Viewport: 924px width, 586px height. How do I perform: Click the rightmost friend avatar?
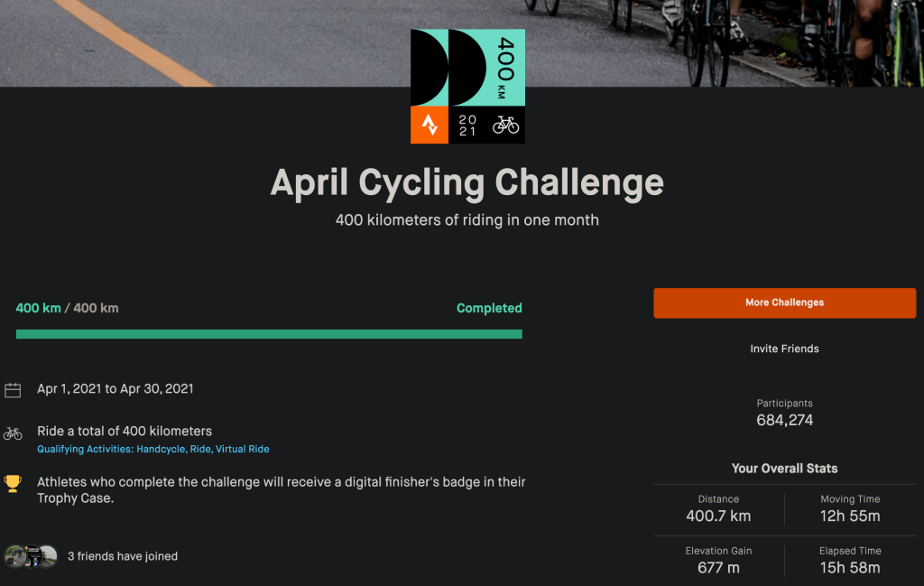coord(48,556)
